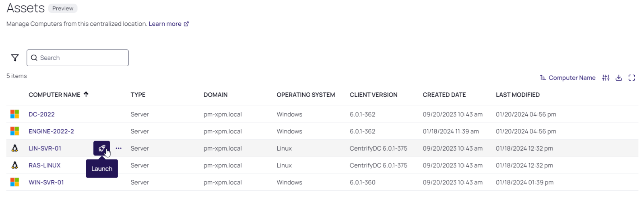644x200 pixels.
Task: Sort by the Computer Name column header
Action: point(54,95)
